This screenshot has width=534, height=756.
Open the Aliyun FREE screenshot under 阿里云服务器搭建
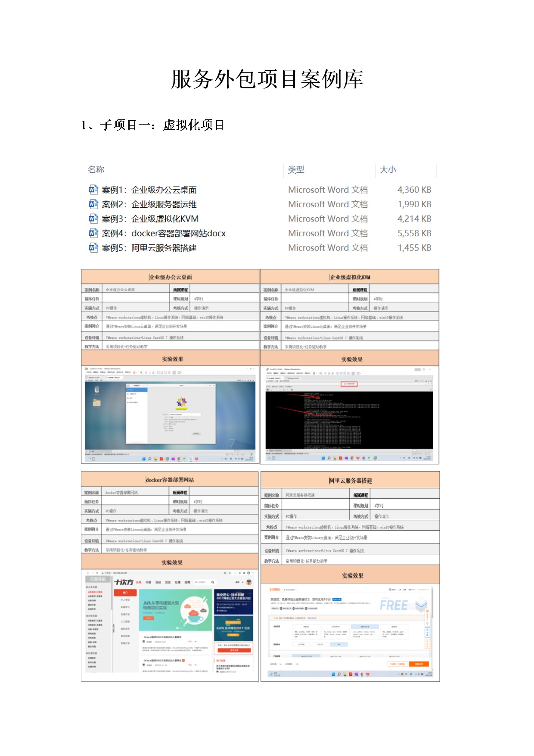350,632
